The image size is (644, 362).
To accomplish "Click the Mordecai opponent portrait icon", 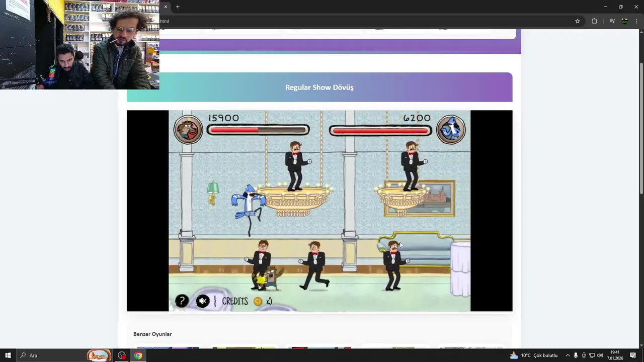I will tap(451, 130).
